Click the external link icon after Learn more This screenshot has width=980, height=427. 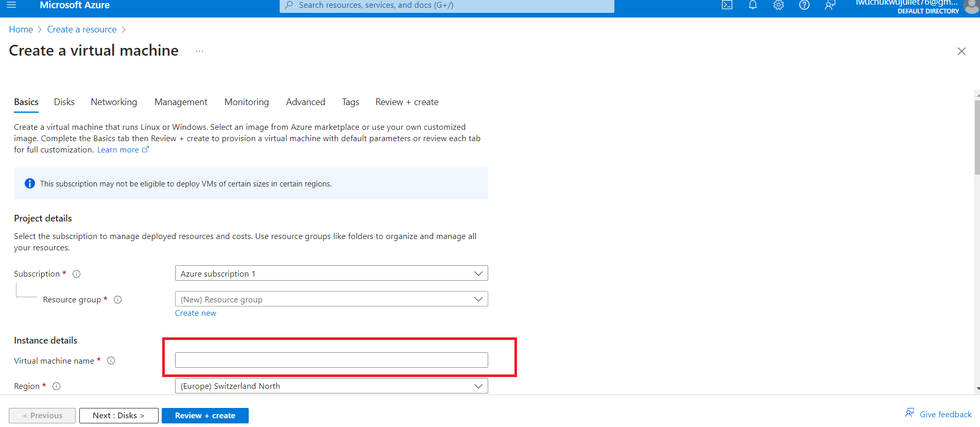146,149
